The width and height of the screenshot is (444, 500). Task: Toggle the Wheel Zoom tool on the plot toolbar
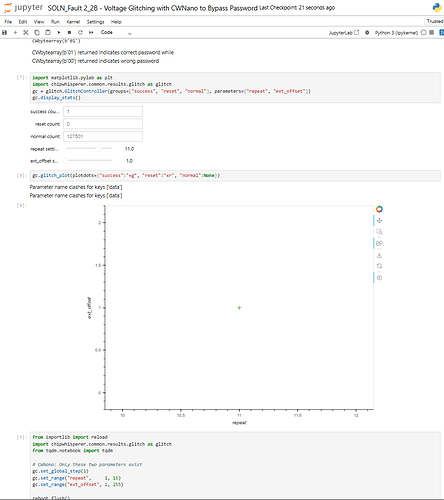coord(379,244)
